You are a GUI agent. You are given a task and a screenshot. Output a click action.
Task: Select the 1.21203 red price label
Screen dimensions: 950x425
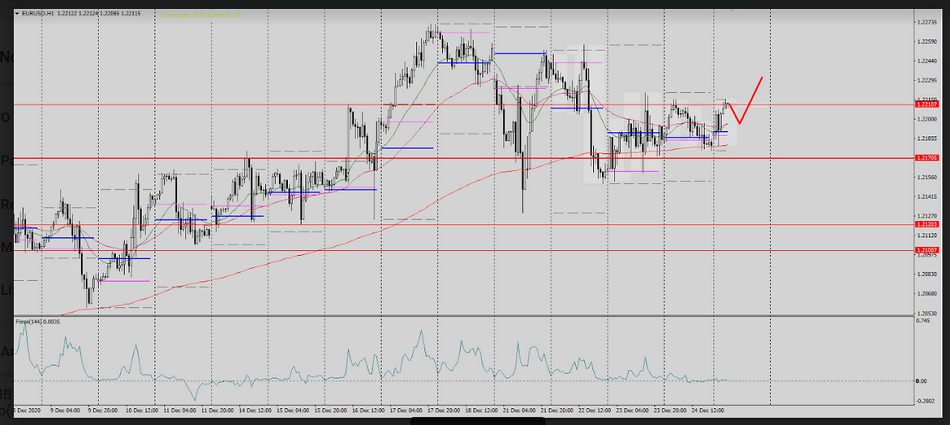928,225
